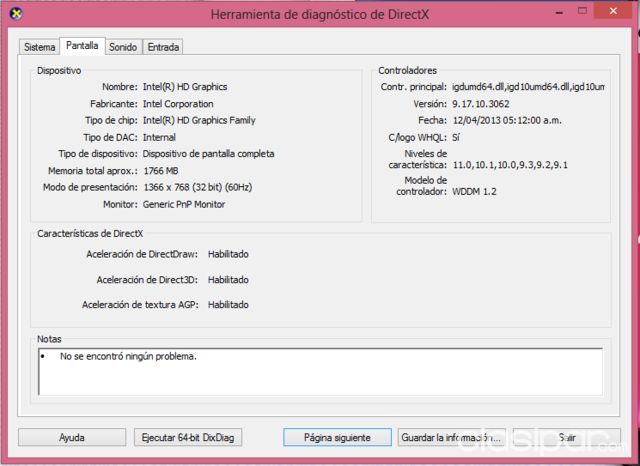This screenshot has width=640, height=466.
Task: Click version value "9.17.10.3062"
Action: coord(481,104)
